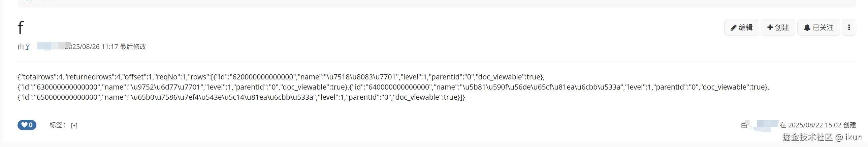Click the bell icon beside 已关注
The width and height of the screenshot is (868, 147).
click(807, 28)
